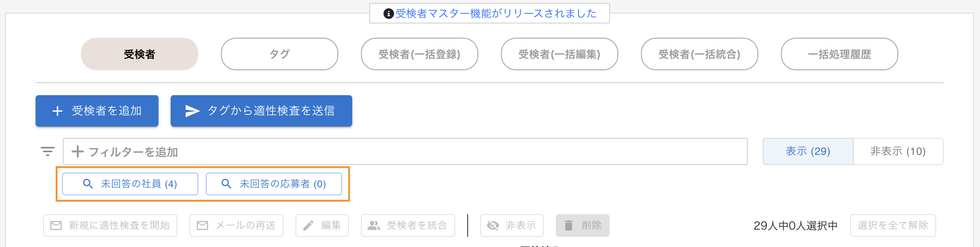Click タグから適性検査を送信 button

(x=261, y=111)
